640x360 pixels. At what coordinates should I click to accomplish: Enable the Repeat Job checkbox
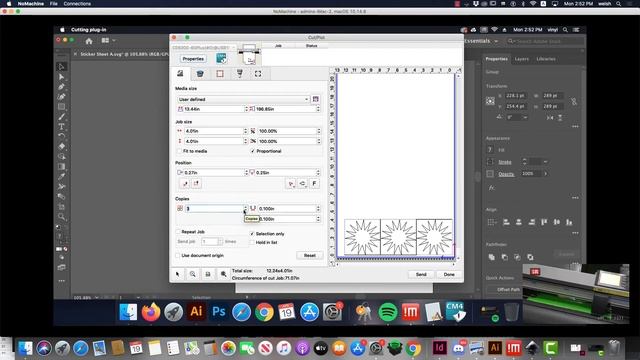[178, 232]
